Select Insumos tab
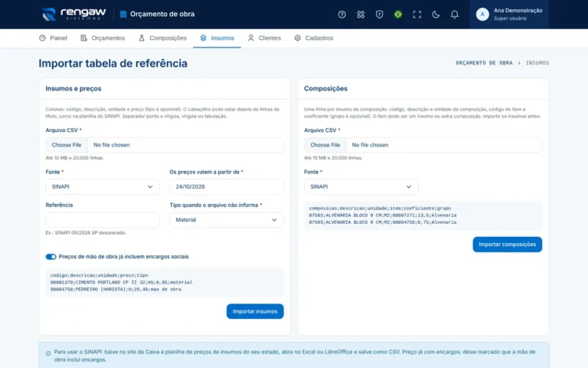588x368 pixels. click(217, 38)
